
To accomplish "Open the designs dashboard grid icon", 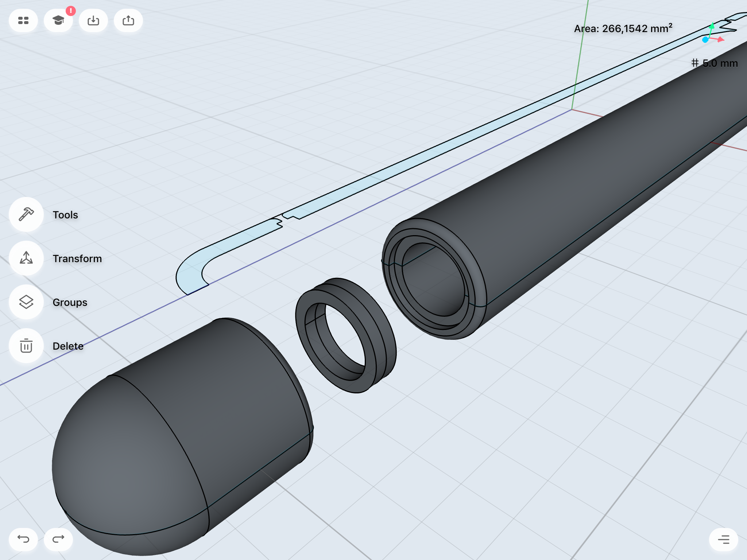I will [x=23, y=20].
